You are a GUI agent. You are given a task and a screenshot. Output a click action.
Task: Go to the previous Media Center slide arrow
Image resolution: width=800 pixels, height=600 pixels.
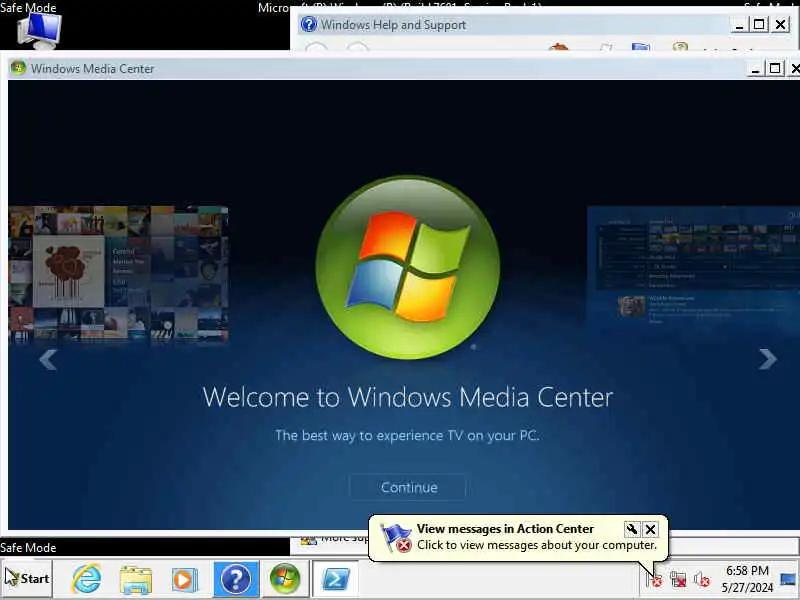48,359
